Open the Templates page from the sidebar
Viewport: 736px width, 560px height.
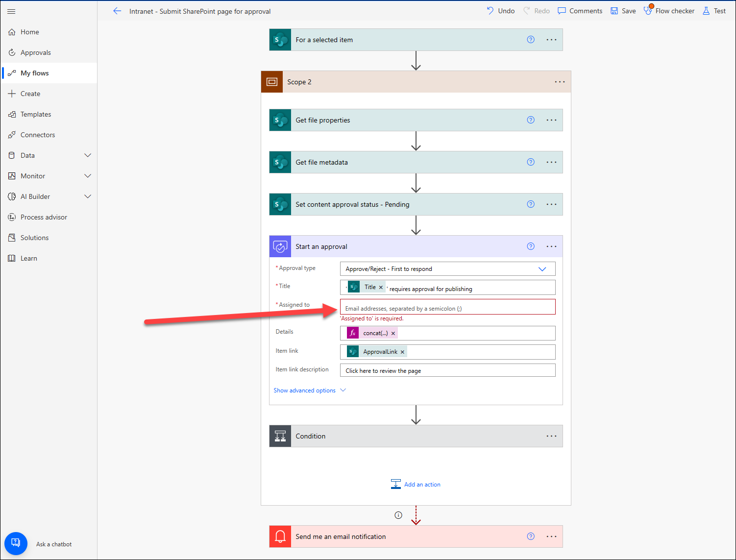[x=35, y=114]
